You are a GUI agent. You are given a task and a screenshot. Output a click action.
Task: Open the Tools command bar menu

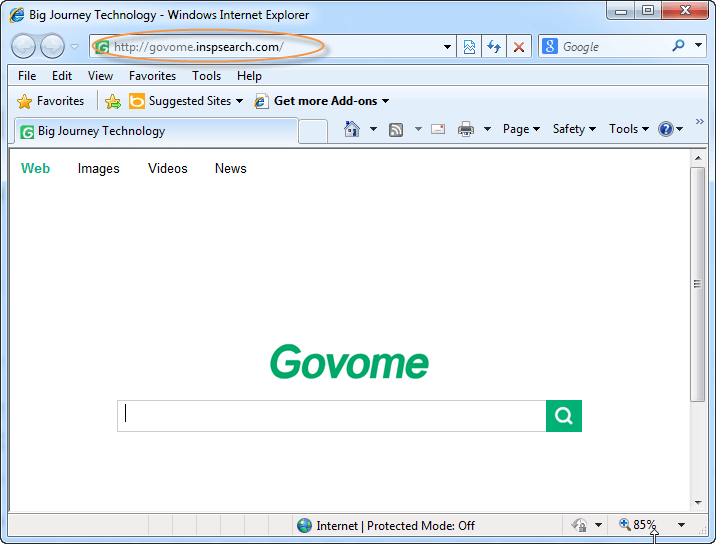[x=629, y=129]
